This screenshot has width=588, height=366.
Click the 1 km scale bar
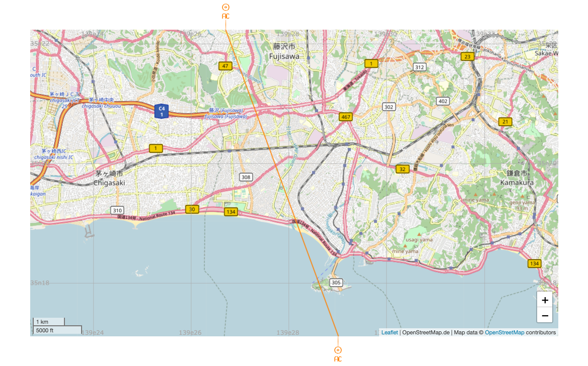(49, 322)
